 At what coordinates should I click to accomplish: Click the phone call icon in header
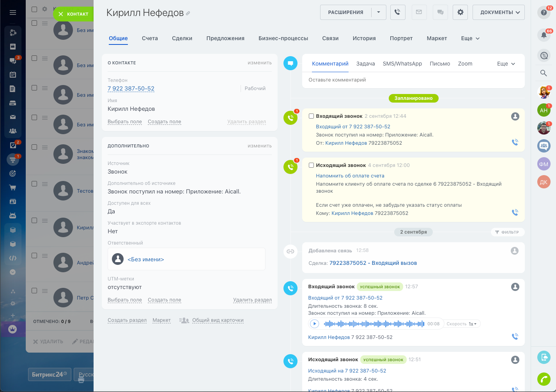(x=397, y=12)
